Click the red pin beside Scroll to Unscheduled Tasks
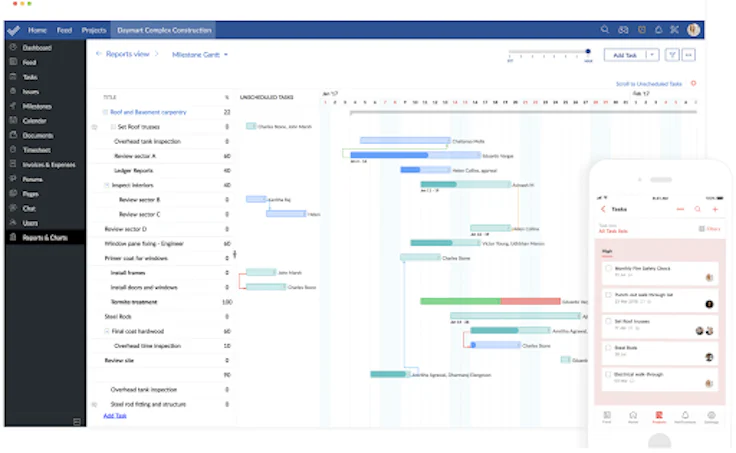The image size is (736, 453). tap(693, 84)
